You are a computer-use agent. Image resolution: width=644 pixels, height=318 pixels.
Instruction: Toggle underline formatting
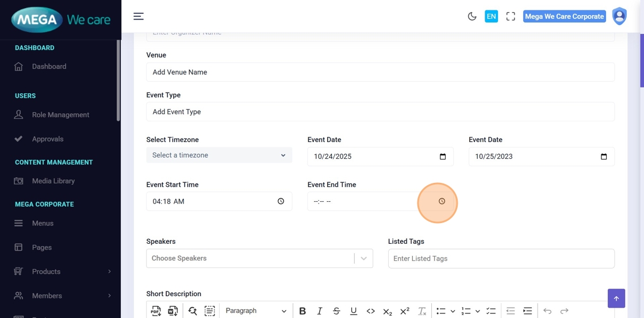[x=354, y=311]
